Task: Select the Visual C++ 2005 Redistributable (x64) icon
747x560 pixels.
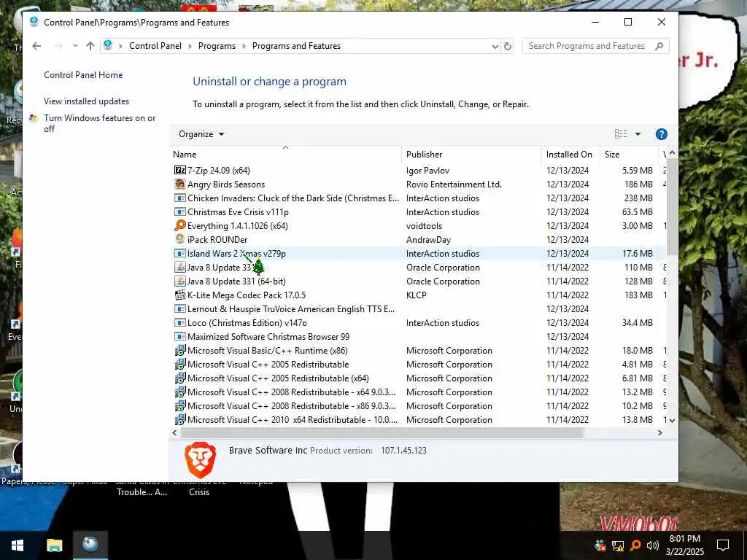Action: [179, 378]
